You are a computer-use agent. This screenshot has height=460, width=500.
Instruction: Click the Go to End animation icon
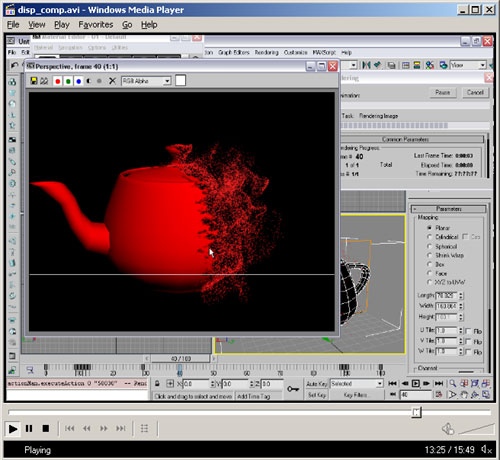coord(439,384)
